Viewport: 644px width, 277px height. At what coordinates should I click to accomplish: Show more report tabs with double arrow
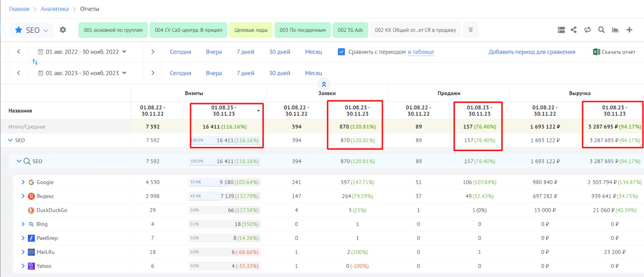(470, 30)
